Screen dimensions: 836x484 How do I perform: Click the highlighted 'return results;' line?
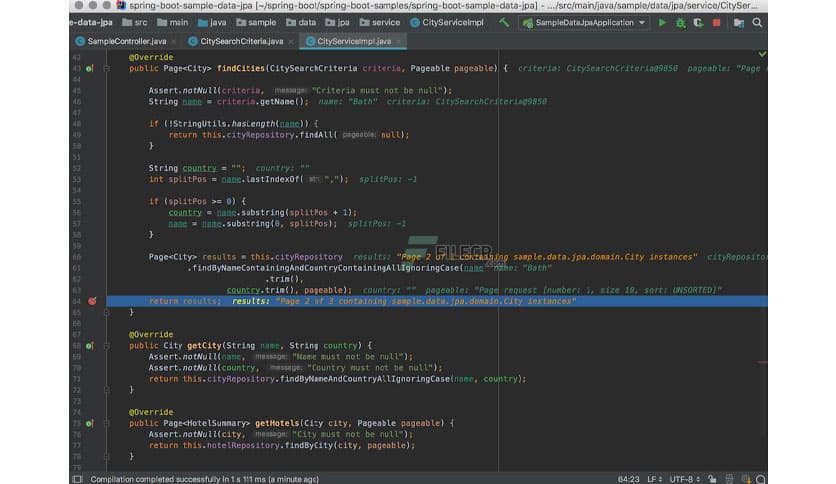437,301
